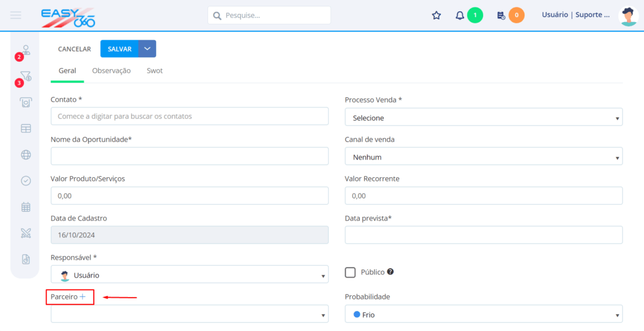
Task: Open sales funnel sidebar icon
Action: [x=26, y=76]
